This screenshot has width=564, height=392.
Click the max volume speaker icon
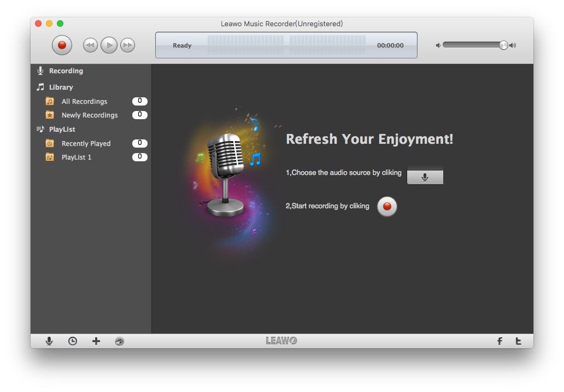[x=513, y=45]
